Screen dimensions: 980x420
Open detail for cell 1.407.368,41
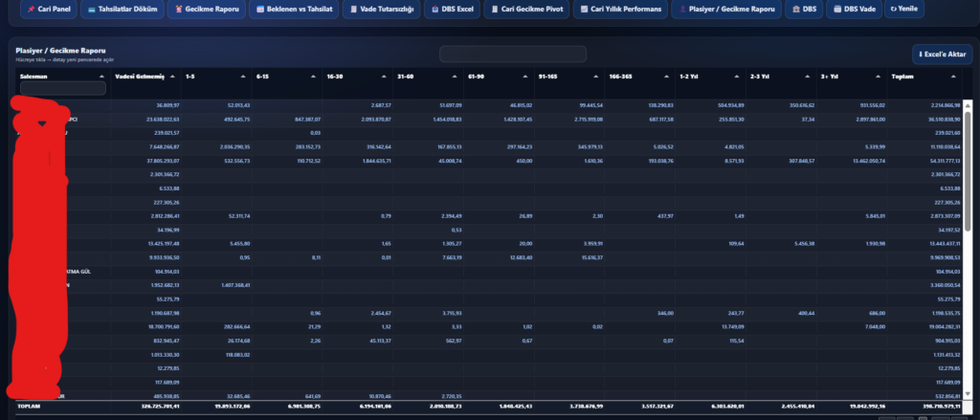235,285
